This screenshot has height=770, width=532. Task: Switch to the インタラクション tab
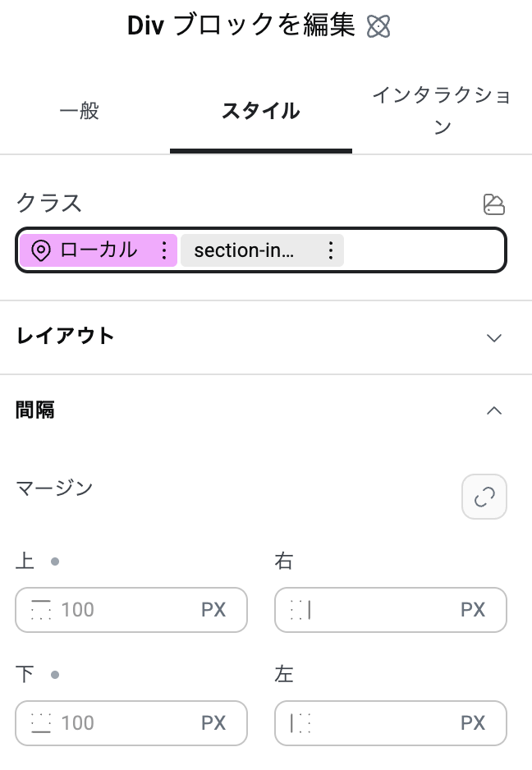pyautogui.click(x=442, y=112)
